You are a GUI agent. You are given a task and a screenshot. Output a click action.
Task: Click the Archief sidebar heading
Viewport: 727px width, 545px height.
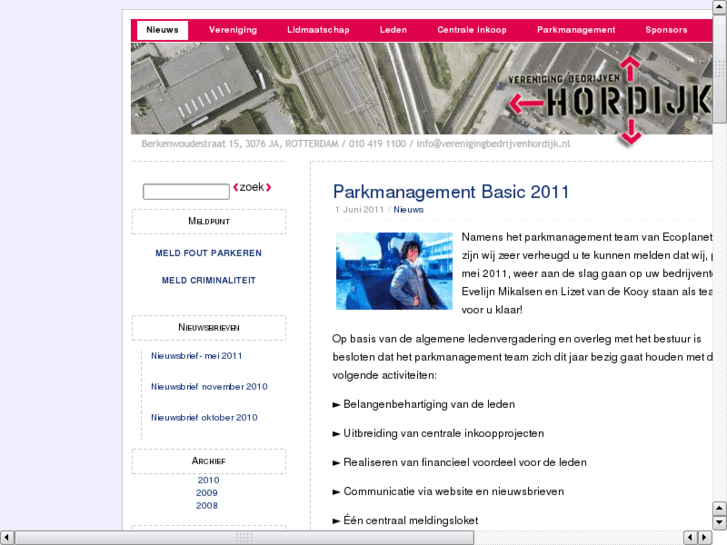[209, 461]
